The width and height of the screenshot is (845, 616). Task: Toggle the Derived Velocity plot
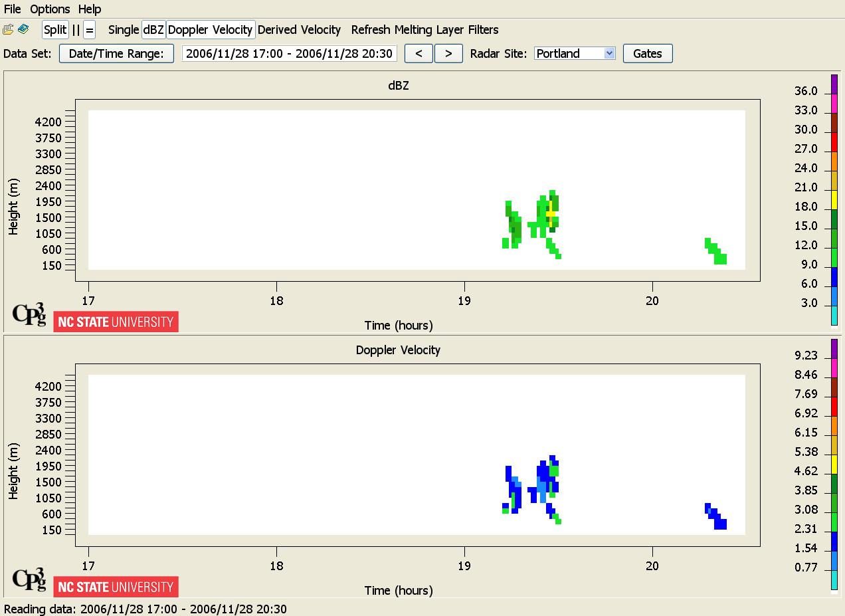click(x=299, y=30)
